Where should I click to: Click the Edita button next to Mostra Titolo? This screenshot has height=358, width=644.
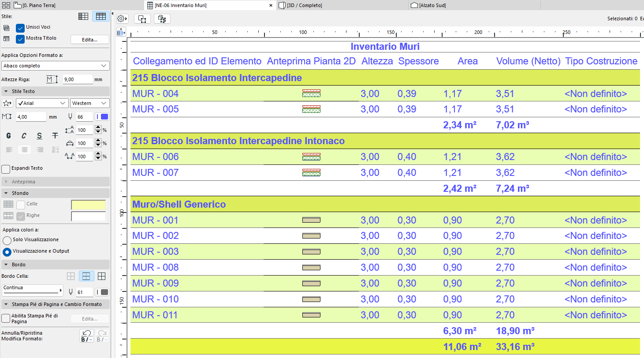89,39
